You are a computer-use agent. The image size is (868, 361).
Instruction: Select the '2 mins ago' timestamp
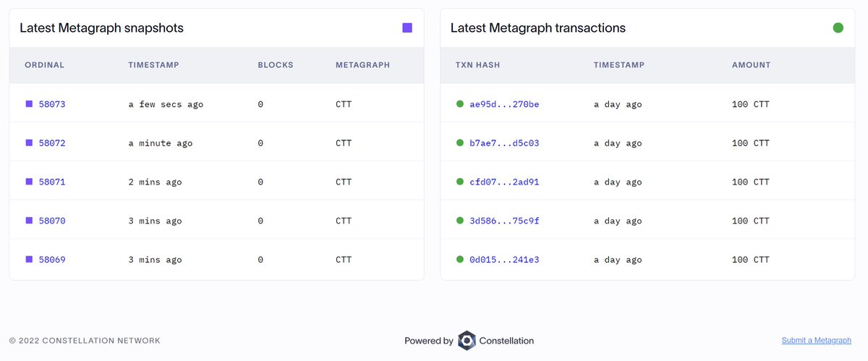(155, 182)
